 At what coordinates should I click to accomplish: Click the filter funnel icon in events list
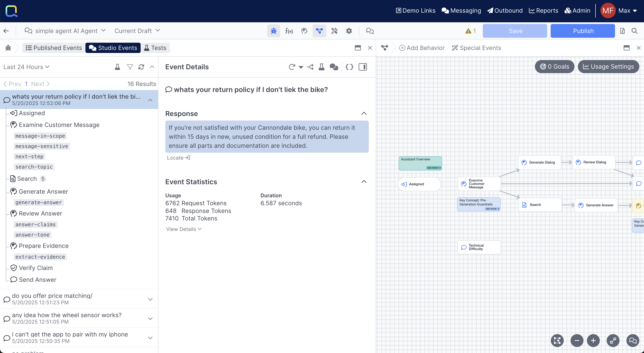[130, 67]
